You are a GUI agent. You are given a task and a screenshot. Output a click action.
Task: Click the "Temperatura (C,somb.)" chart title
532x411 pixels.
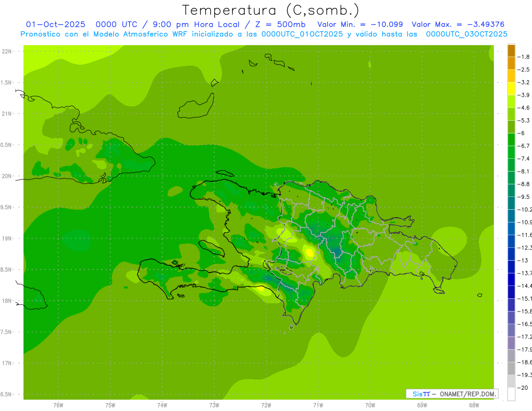(x=270, y=10)
